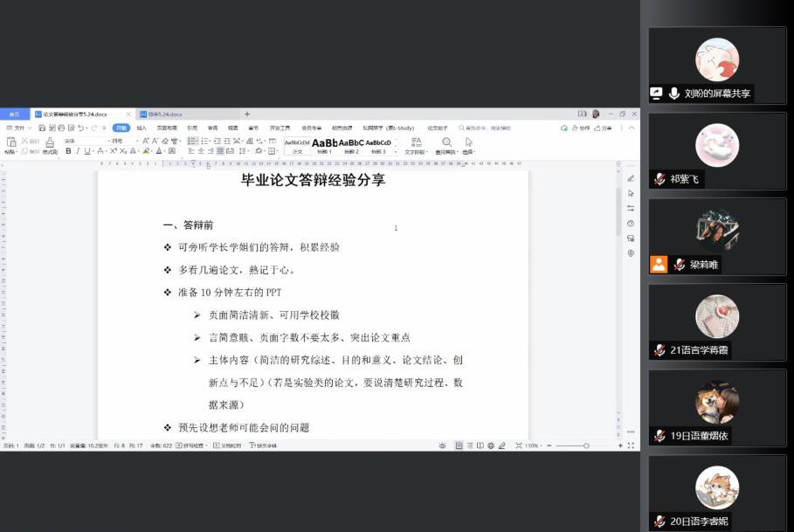Toggle the bulleted list button

(192, 141)
